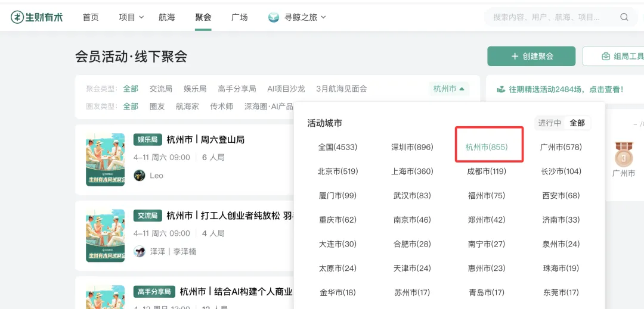This screenshot has height=309, width=644.
Task: Click the 生财有术 logo
Action: tap(37, 17)
